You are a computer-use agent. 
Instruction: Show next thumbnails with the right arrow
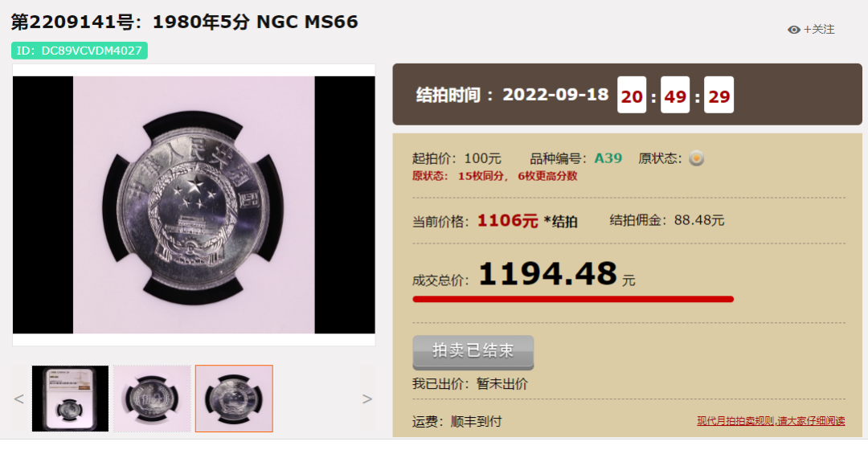coord(367,399)
